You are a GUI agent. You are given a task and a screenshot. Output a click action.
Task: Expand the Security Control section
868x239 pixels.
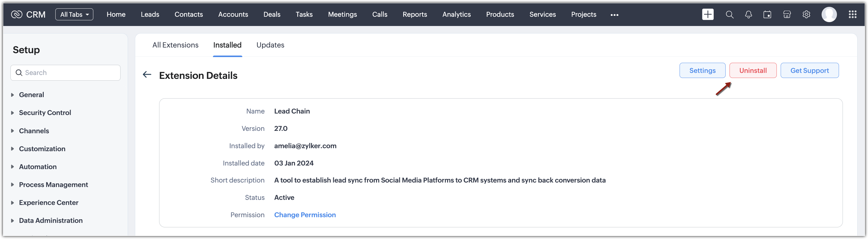click(45, 113)
